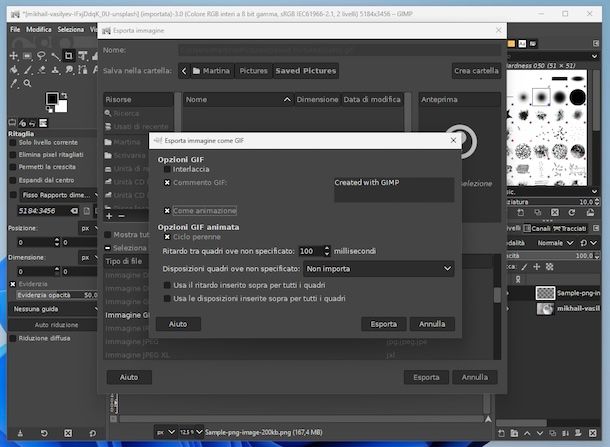Select the Free Select lasso tool

pos(41,56)
